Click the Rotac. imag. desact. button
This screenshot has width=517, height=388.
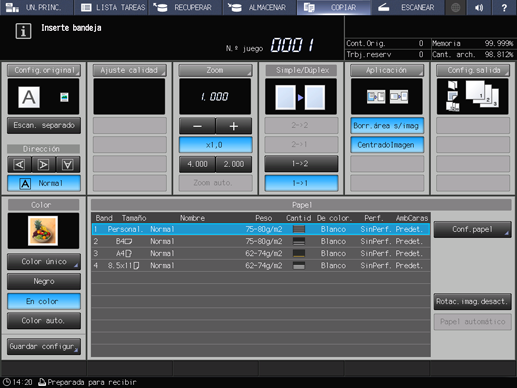pos(472,302)
